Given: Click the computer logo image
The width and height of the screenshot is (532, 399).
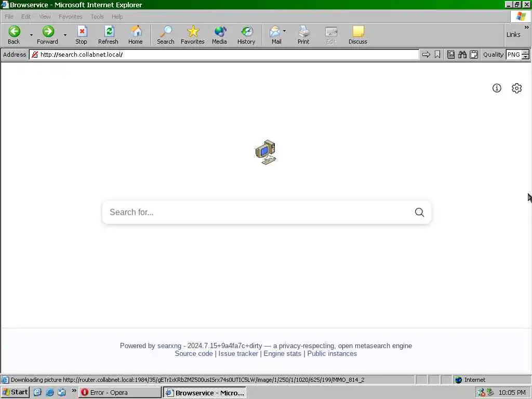Looking at the screenshot, I should 266,152.
